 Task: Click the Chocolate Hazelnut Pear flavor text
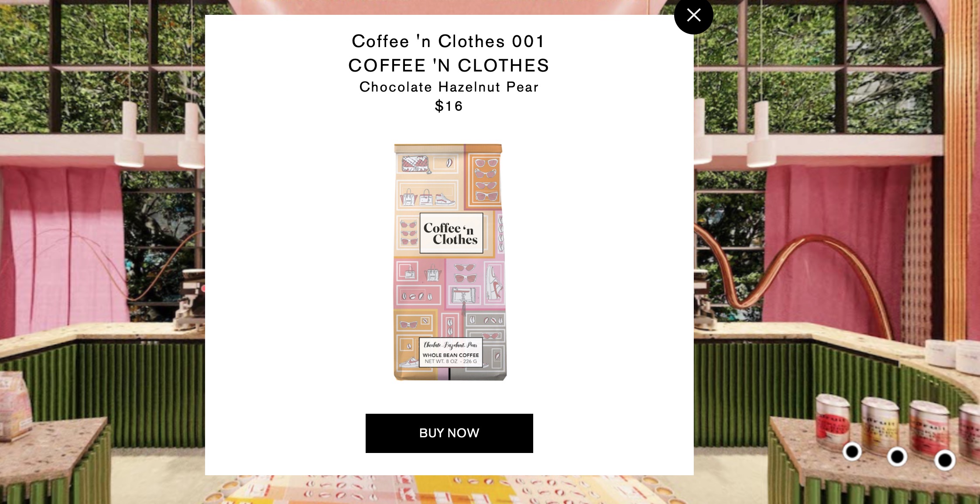[449, 87]
